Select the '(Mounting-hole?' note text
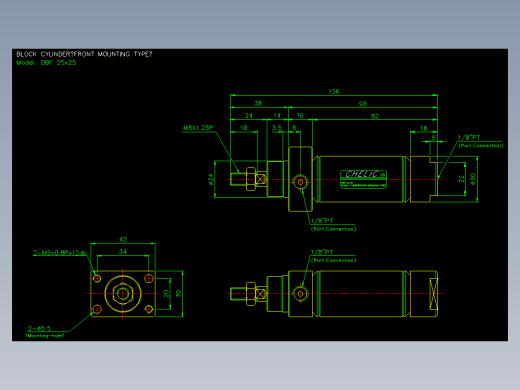Image resolution: width=520 pixels, height=390 pixels. click(45, 336)
